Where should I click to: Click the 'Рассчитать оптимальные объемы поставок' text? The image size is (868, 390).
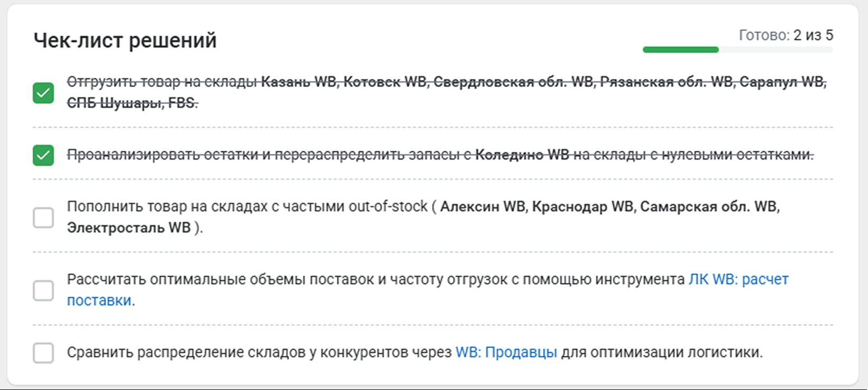point(222,279)
